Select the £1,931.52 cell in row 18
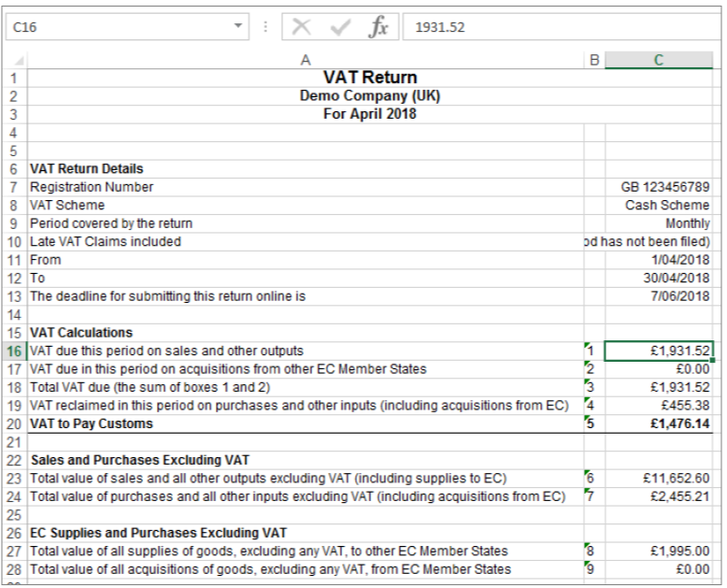The height and width of the screenshot is (588, 727). [x=659, y=387]
